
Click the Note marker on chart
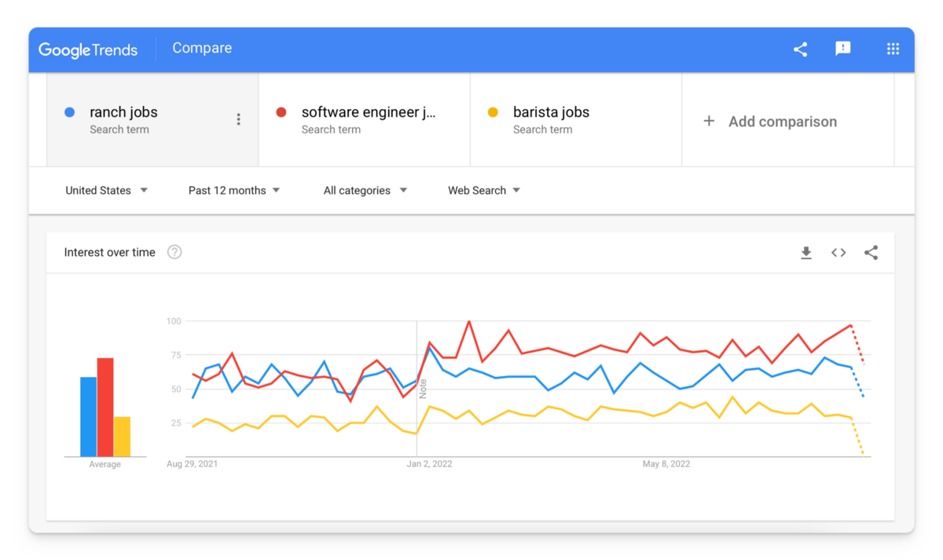pos(423,387)
